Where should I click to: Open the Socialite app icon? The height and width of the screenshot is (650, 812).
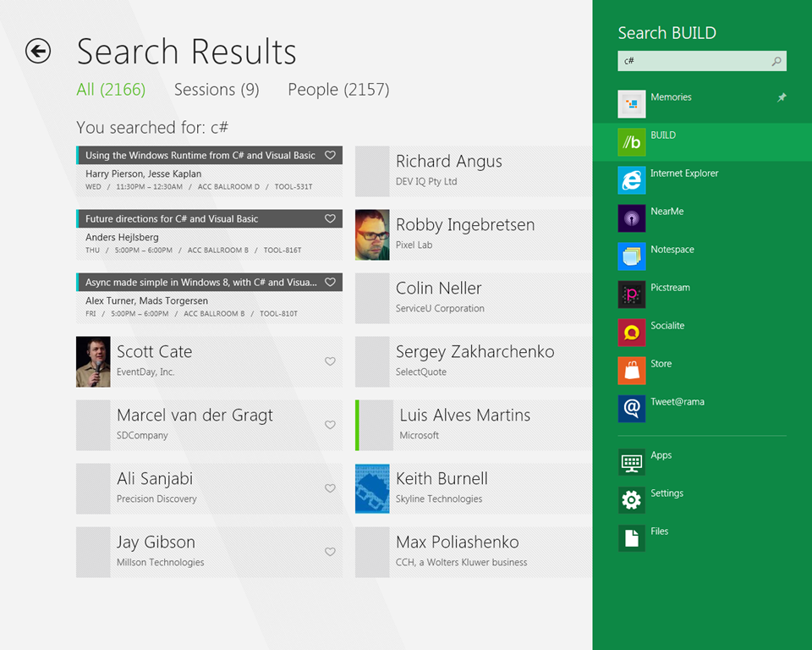[x=631, y=333]
